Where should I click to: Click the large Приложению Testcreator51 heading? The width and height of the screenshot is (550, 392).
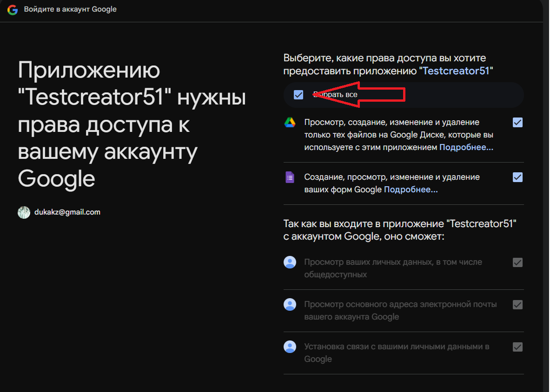[x=132, y=124]
